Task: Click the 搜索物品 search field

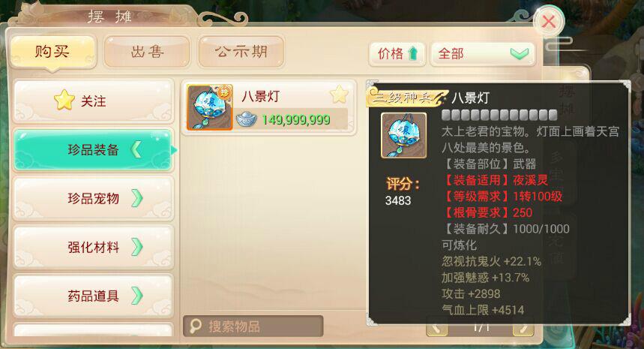Action: [x=253, y=326]
